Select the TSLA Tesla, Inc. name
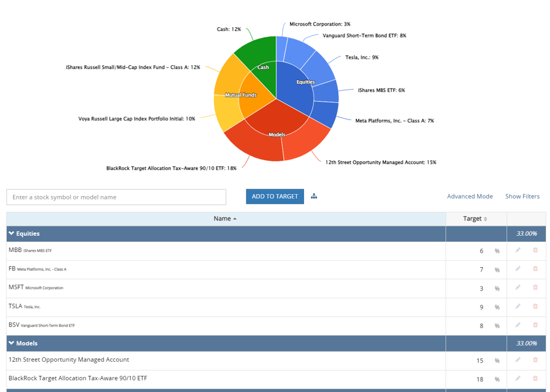 coord(24,306)
